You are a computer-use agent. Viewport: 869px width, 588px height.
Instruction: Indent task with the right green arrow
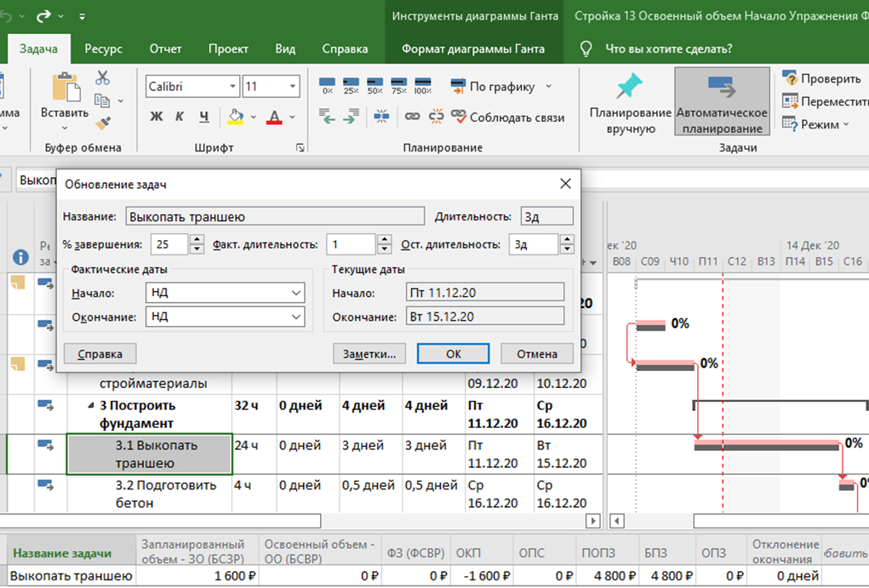[351, 117]
